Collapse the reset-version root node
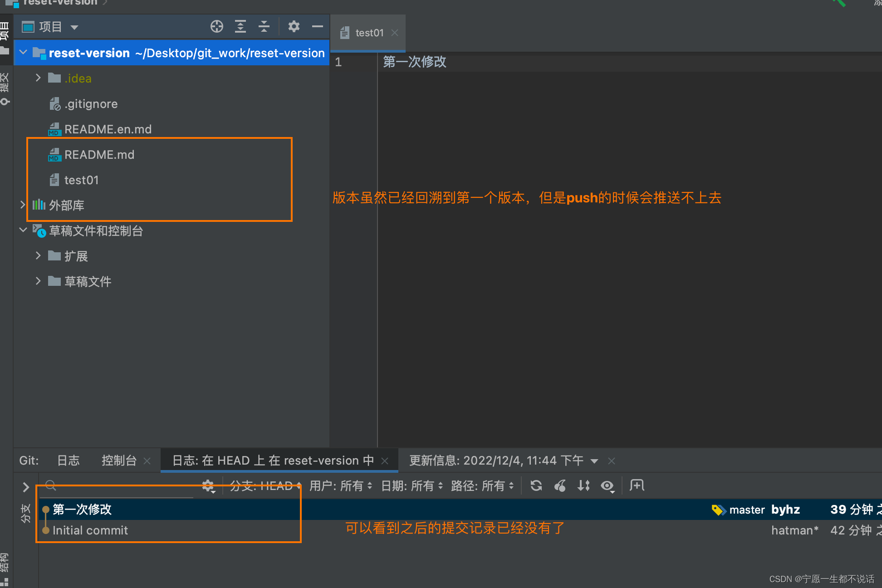 (24, 53)
